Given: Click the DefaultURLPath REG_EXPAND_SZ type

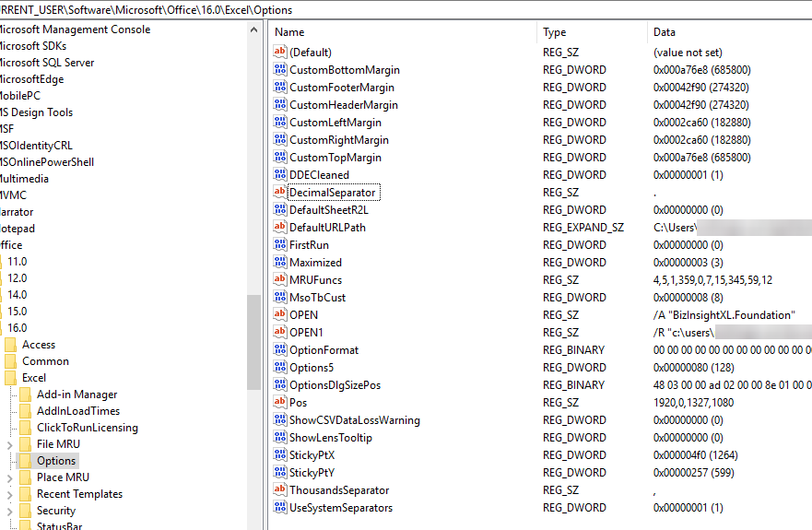Looking at the screenshot, I should coord(583,228).
